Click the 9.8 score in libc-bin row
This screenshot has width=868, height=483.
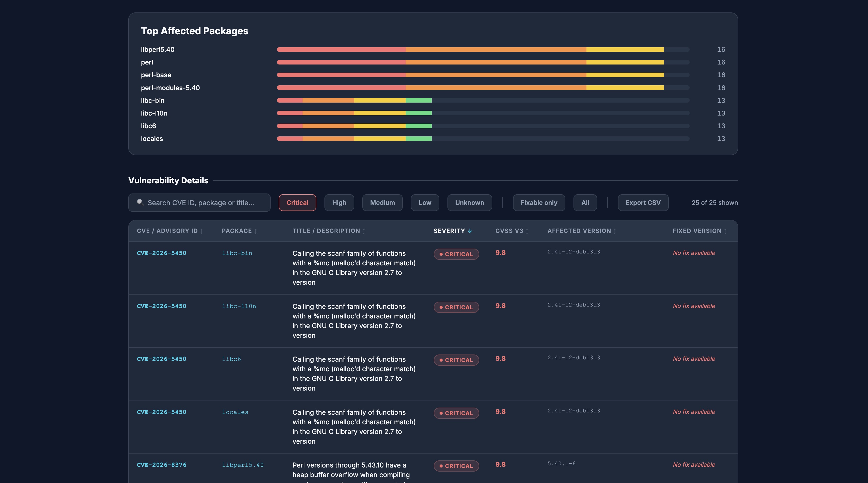[500, 253]
